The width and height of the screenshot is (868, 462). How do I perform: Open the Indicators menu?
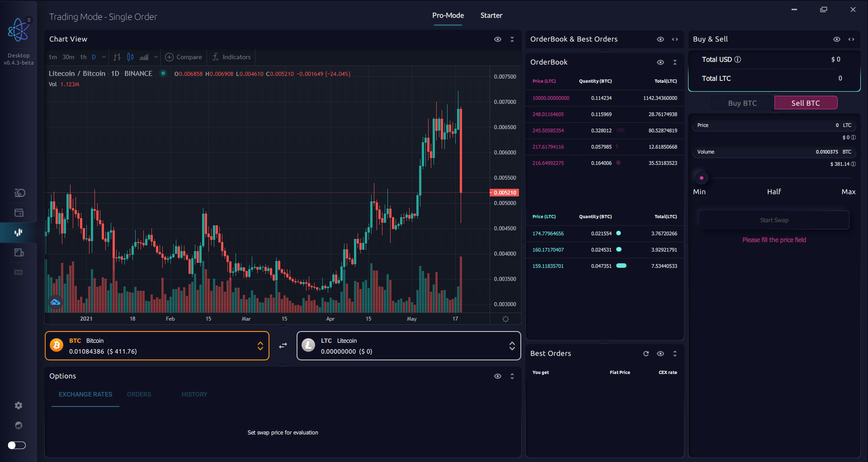pos(231,57)
